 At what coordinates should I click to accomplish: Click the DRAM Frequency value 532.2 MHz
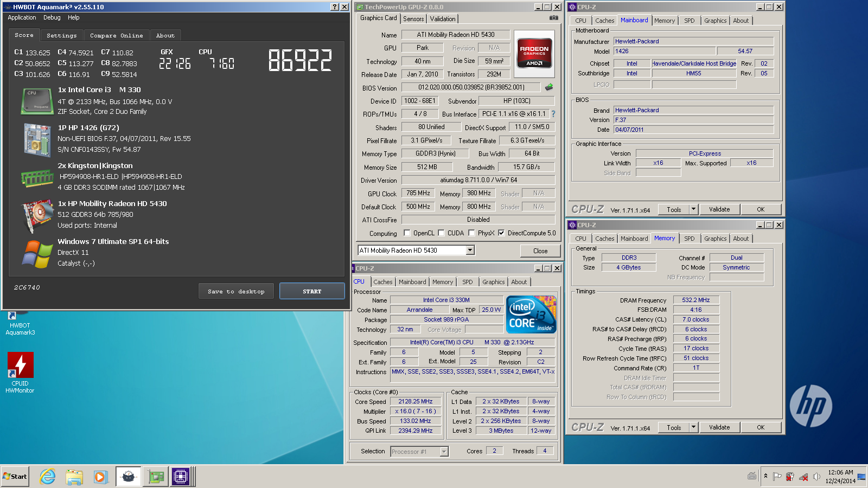(x=696, y=300)
